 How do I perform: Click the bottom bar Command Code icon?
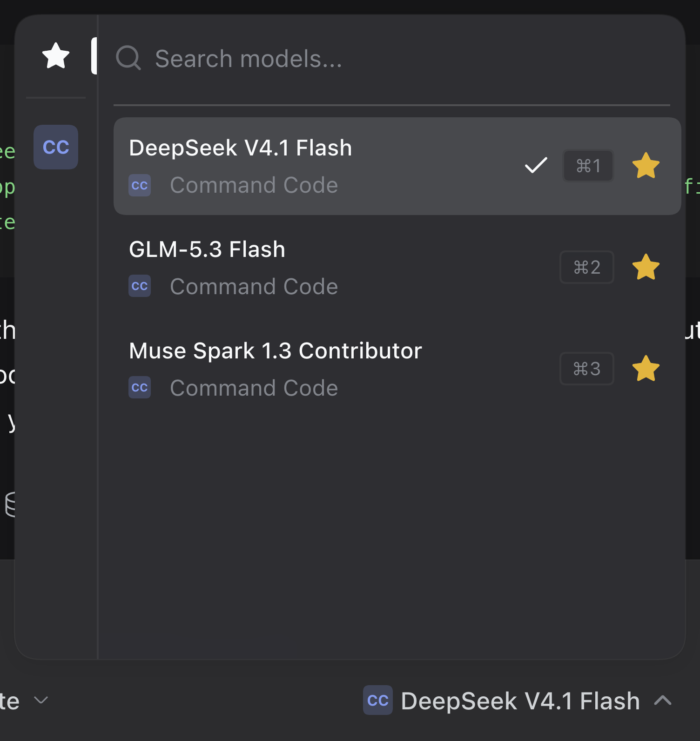(378, 700)
